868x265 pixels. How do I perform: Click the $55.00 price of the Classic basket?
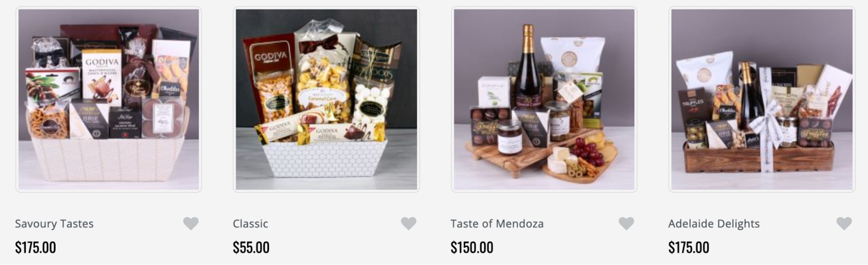pyautogui.click(x=251, y=248)
